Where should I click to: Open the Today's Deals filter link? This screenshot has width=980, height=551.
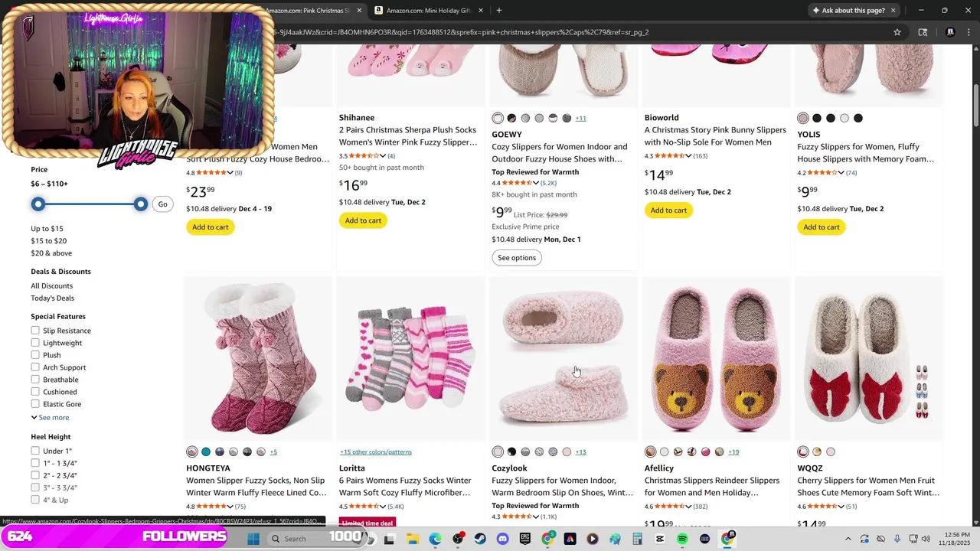tap(53, 298)
